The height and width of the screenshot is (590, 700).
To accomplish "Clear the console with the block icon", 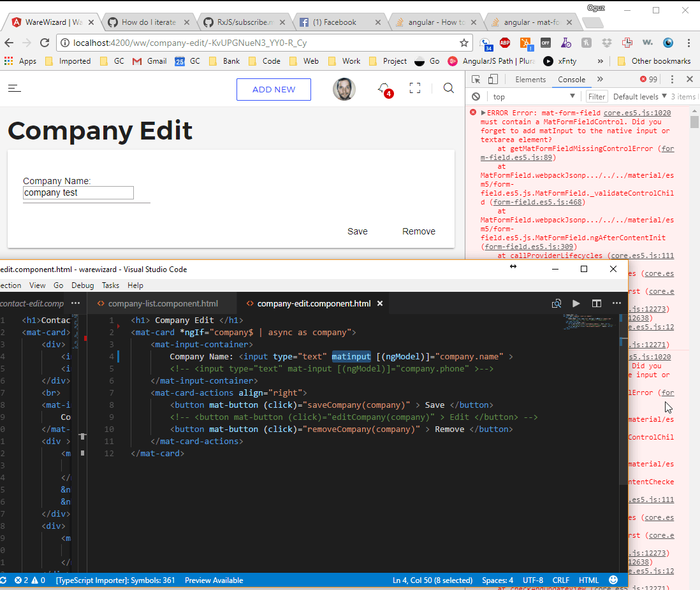I will pos(476,97).
